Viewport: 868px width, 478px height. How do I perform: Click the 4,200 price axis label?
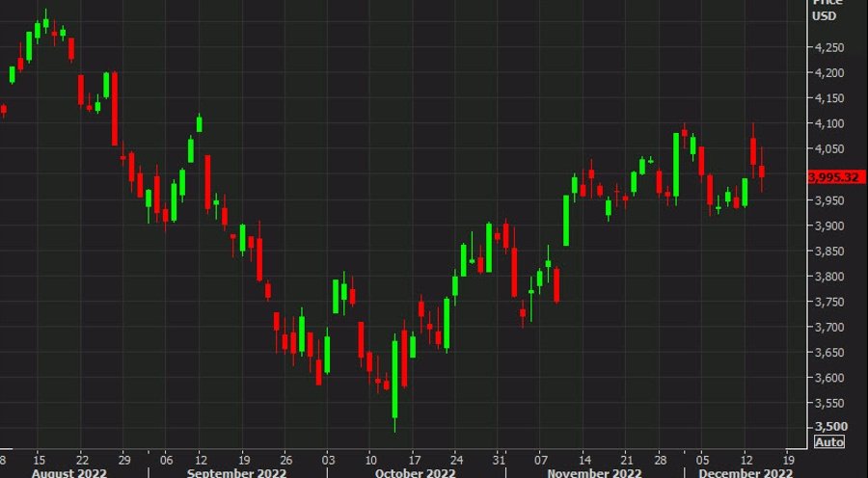(x=829, y=73)
